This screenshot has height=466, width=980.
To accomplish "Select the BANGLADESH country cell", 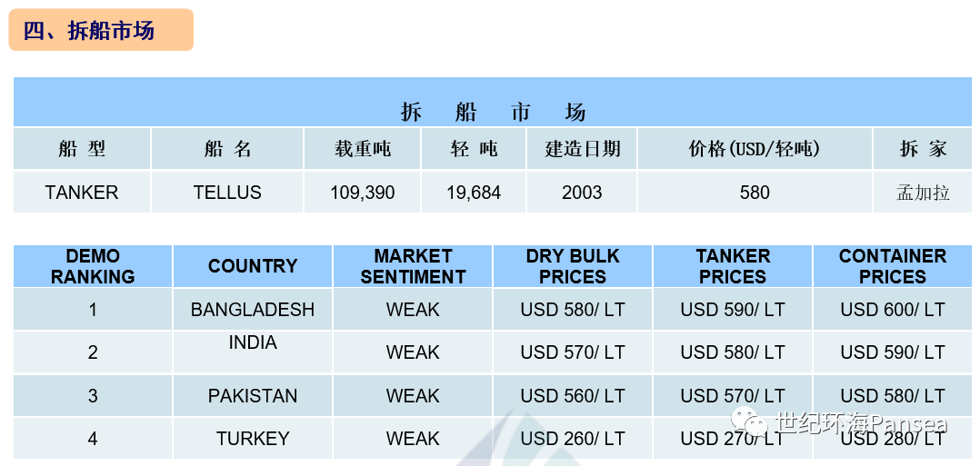I will pos(253,309).
